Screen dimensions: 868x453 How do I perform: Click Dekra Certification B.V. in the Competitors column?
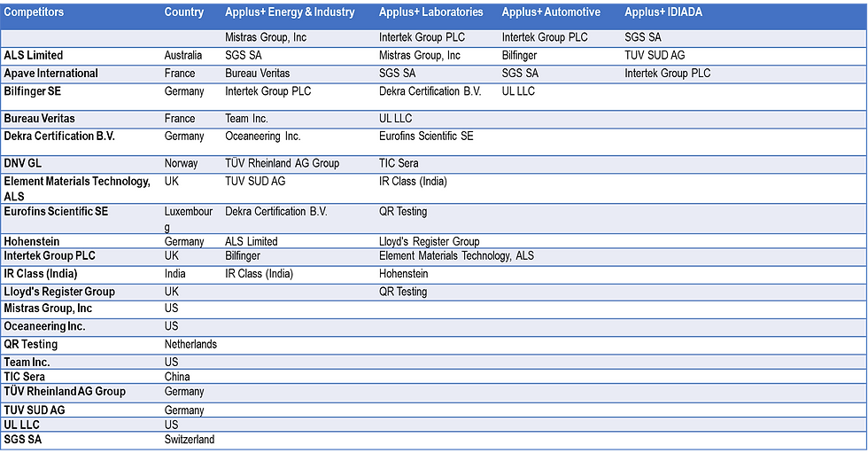point(59,137)
